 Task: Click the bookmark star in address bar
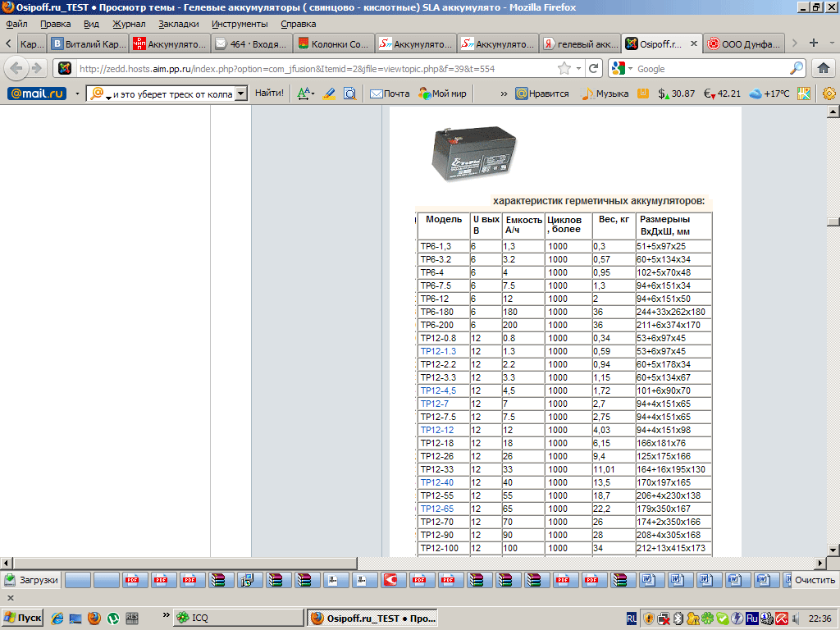(x=564, y=68)
